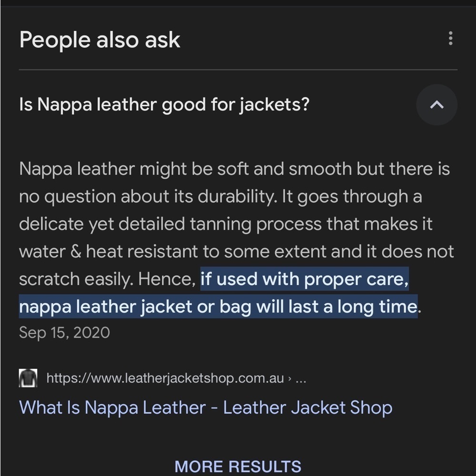
Task: Click highlighted line "nappa leather jacket or bag"
Action: click(x=135, y=306)
